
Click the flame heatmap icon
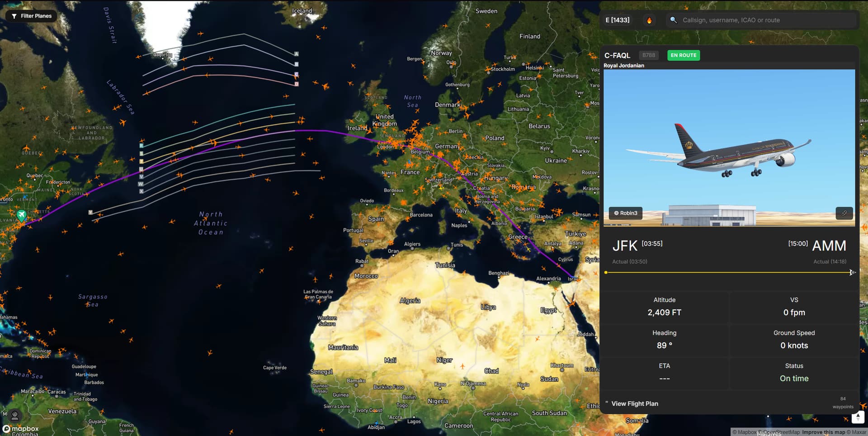click(649, 20)
